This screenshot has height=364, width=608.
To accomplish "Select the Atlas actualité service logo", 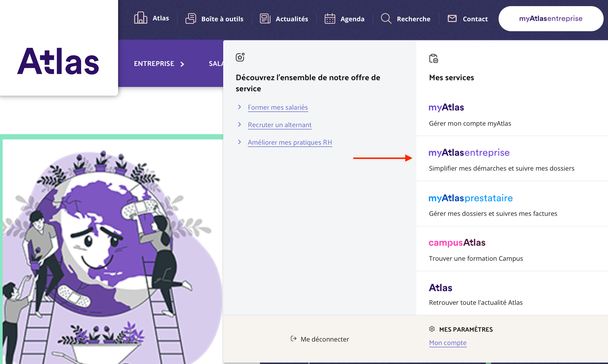I will pos(441,288).
